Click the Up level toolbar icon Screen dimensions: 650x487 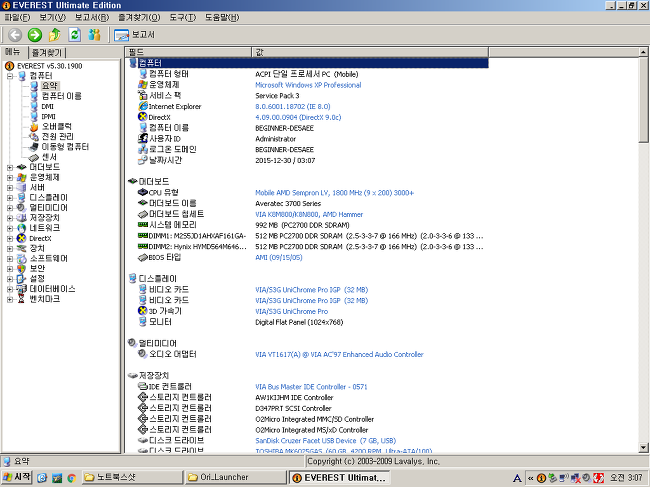pyautogui.click(x=55, y=35)
